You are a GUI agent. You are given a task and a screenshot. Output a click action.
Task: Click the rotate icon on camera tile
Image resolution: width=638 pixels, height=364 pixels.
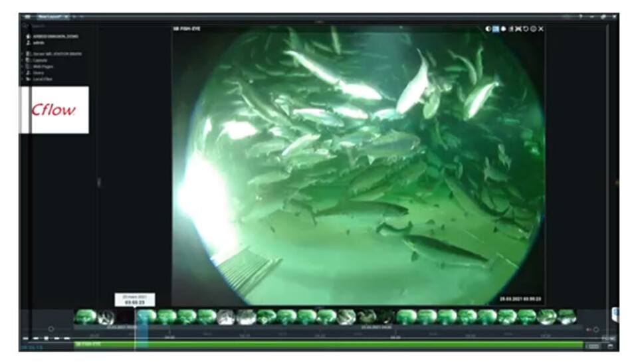point(526,29)
